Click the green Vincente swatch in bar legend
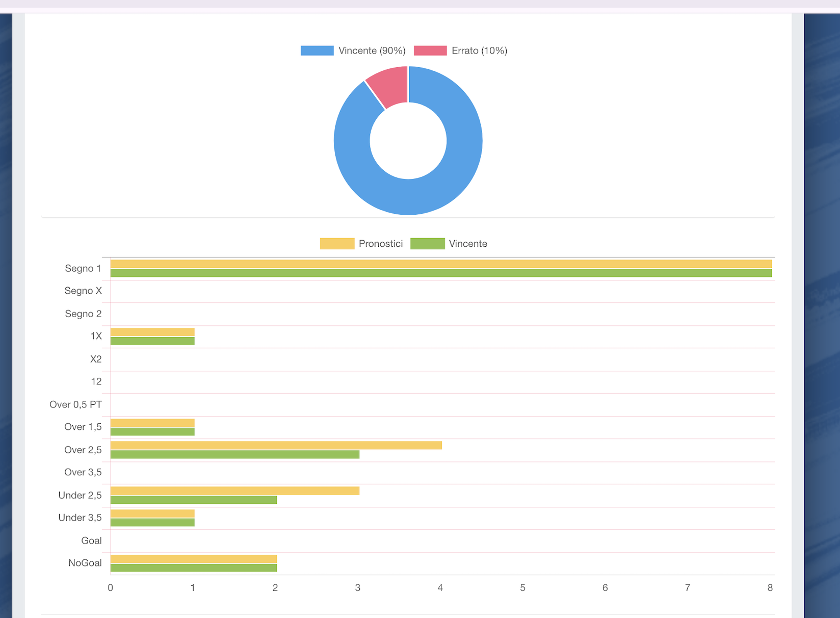This screenshot has height=618, width=840. pos(427,244)
